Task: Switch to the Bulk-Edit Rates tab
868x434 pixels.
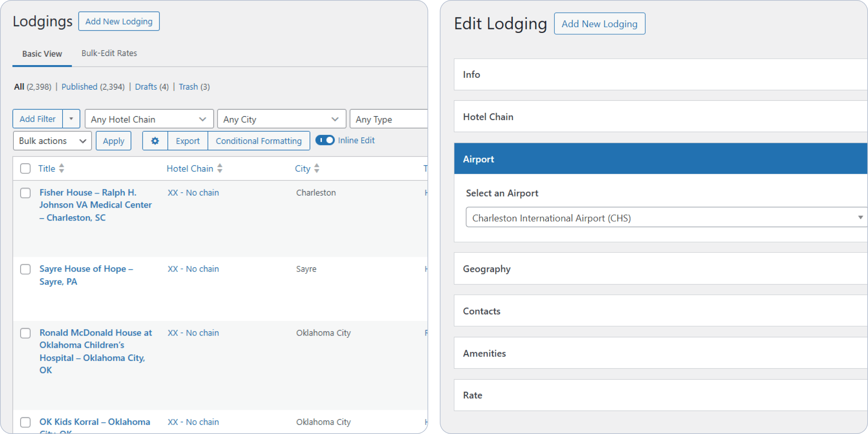Action: click(109, 54)
